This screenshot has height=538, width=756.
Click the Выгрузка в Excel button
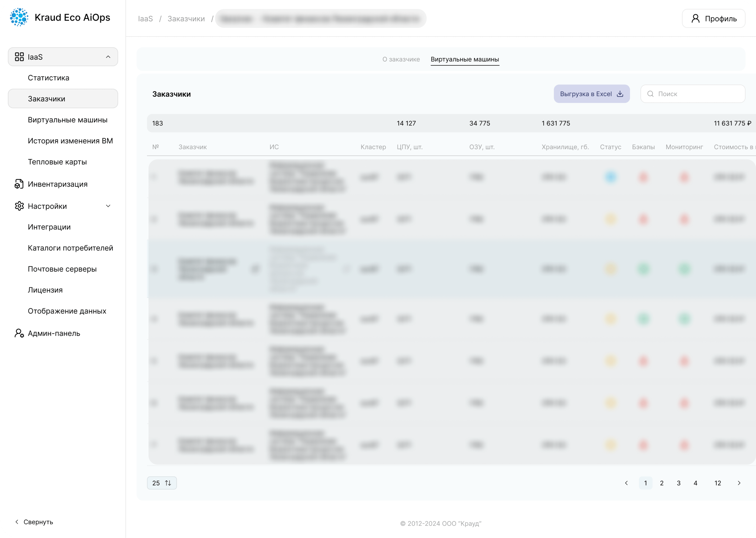(x=592, y=94)
